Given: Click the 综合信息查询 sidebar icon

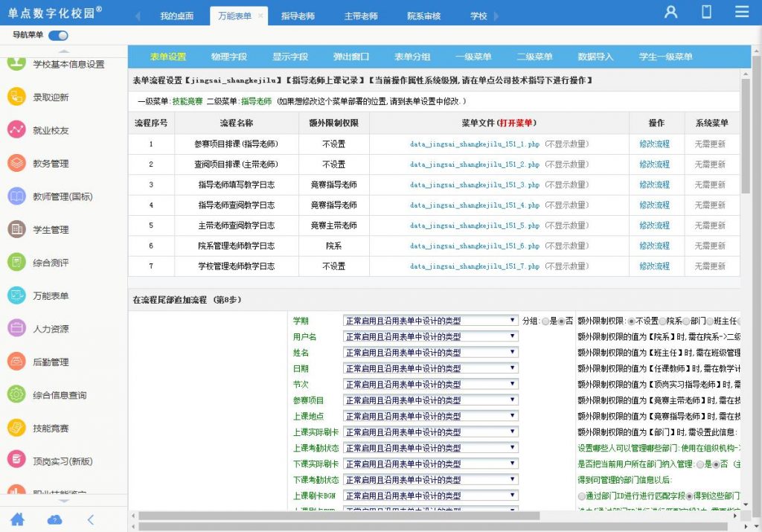Looking at the screenshot, I should 16,394.
